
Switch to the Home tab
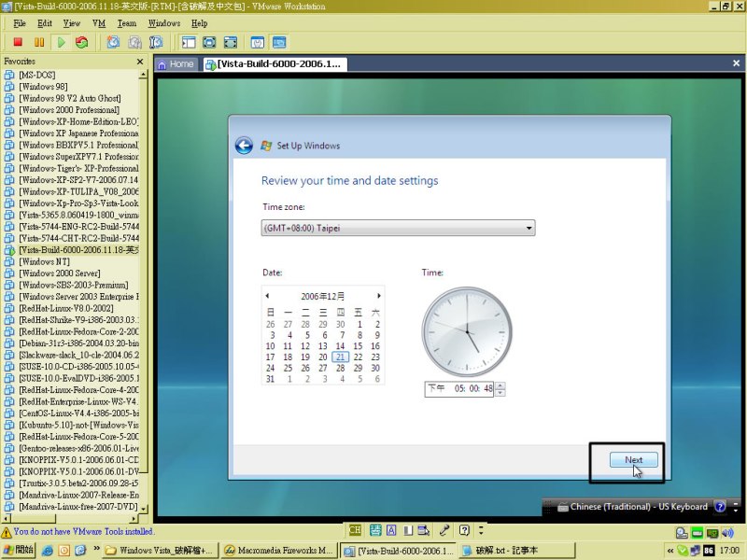click(x=176, y=63)
